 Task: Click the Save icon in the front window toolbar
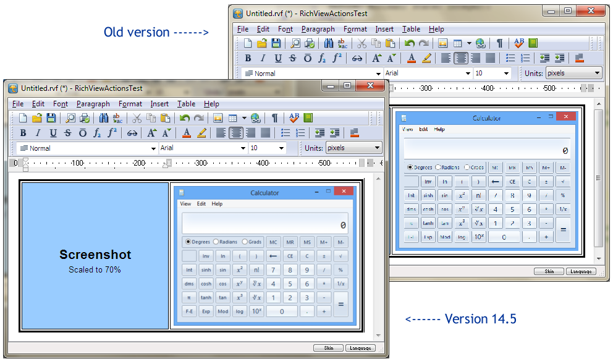(51, 118)
